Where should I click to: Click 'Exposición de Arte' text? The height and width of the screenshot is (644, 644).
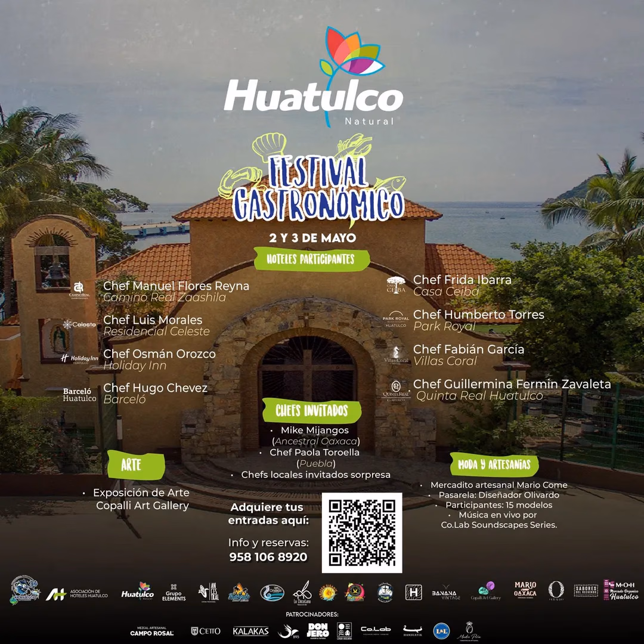click(141, 493)
